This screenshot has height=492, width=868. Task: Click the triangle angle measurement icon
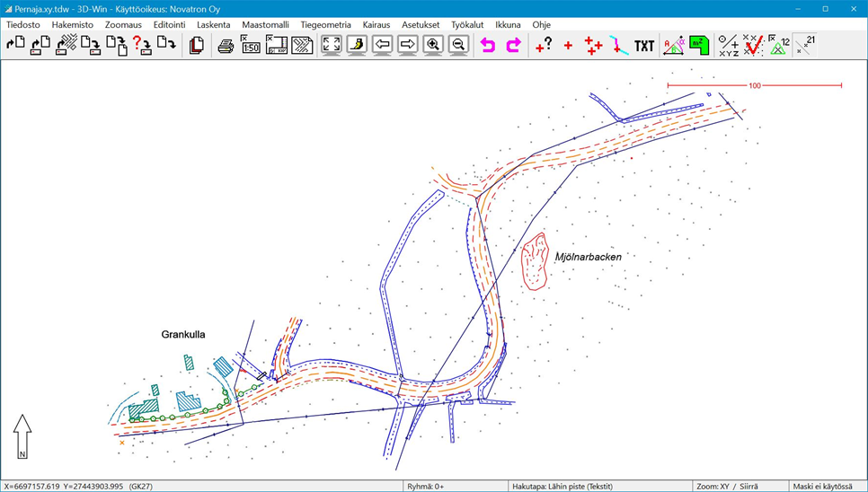pyautogui.click(x=673, y=45)
